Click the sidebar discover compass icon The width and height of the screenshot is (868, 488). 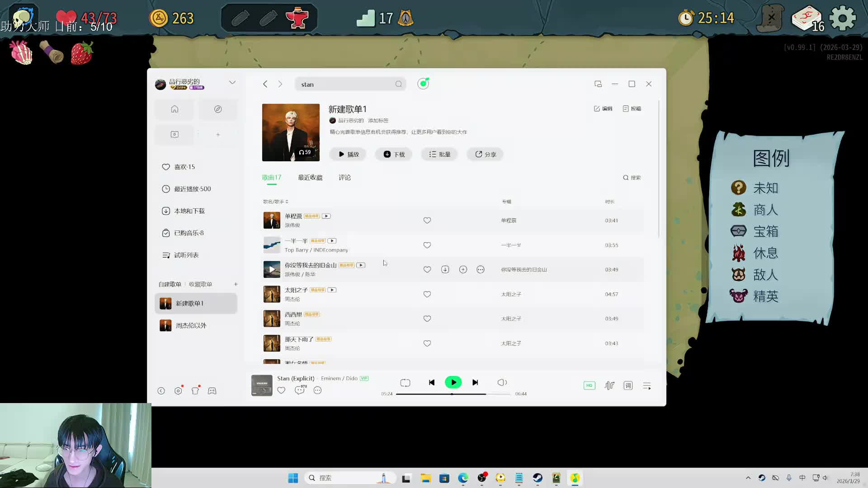click(x=218, y=109)
